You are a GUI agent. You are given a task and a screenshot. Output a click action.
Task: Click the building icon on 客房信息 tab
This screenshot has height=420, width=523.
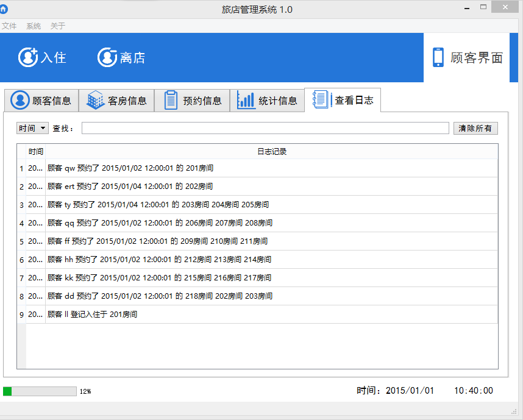pyautogui.click(x=95, y=100)
